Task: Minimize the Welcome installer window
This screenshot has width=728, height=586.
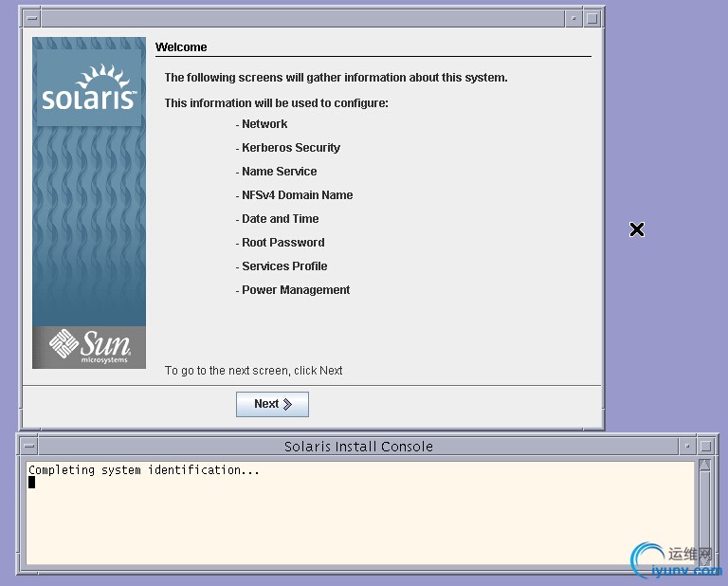Action: click(x=573, y=19)
